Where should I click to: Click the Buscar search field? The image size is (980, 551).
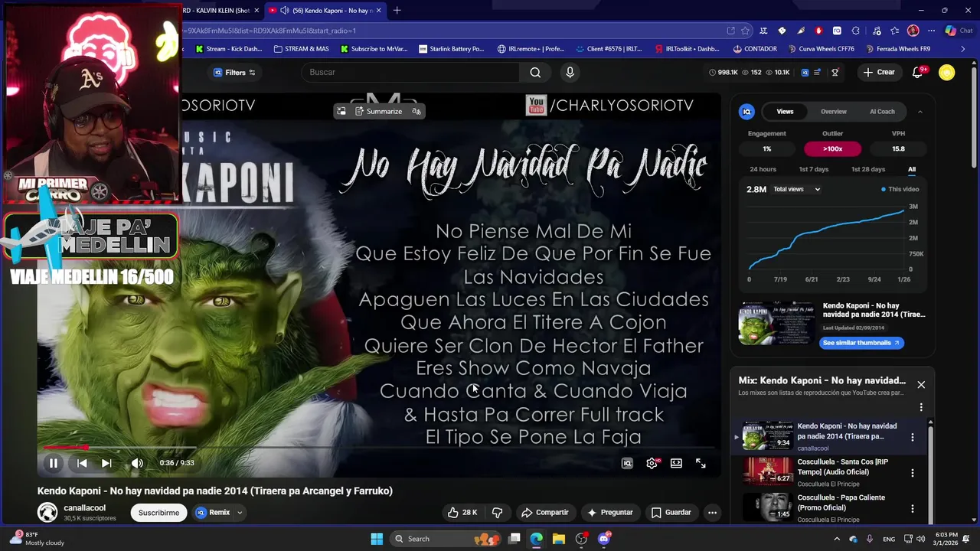click(410, 72)
